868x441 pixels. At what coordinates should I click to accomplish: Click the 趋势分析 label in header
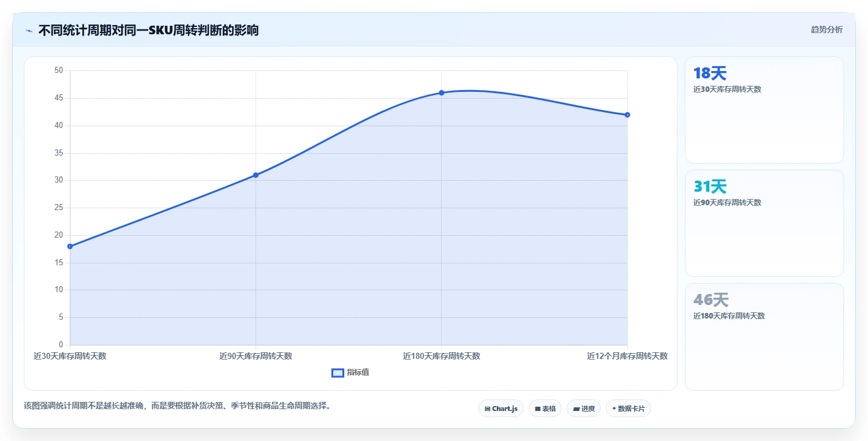(826, 29)
